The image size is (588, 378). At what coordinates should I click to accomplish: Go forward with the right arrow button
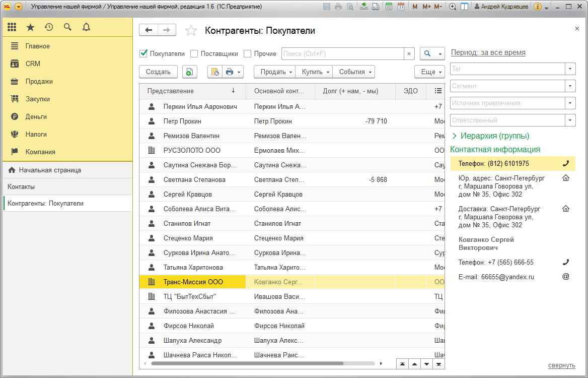tap(167, 30)
